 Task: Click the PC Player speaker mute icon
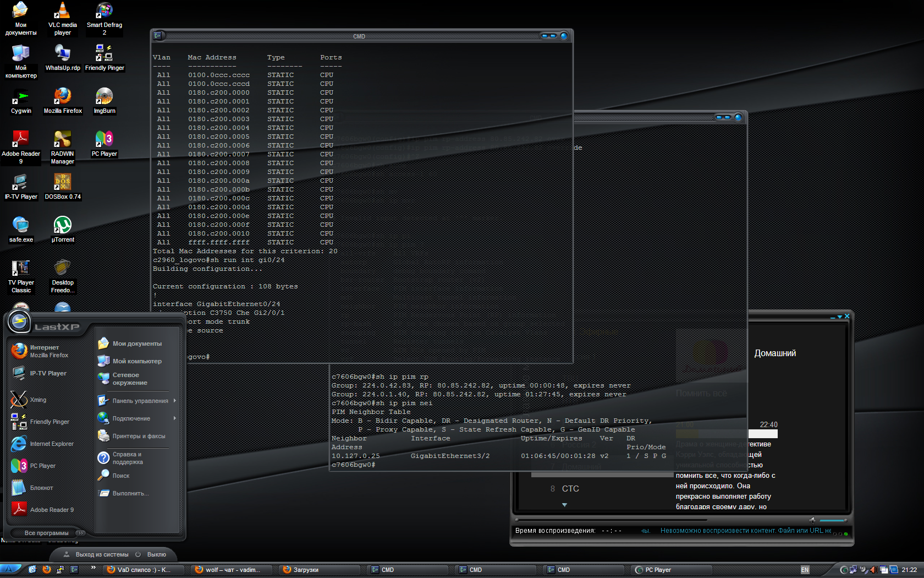pos(812,520)
